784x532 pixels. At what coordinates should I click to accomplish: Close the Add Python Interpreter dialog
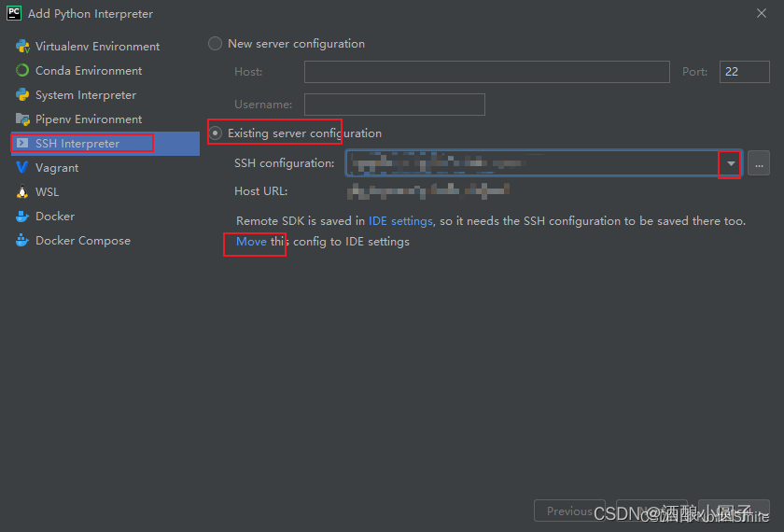coord(761,13)
